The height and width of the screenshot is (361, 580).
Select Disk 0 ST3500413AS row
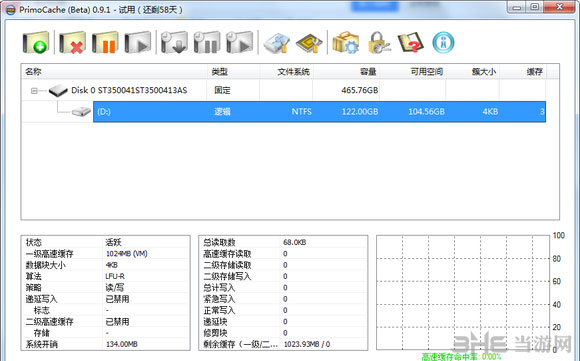(x=284, y=90)
